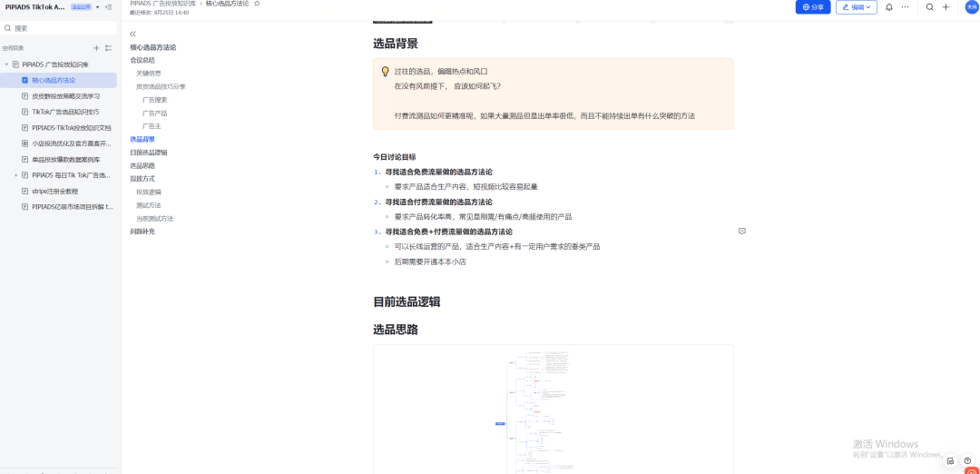The height and width of the screenshot is (474, 980).
Task: Open the page PIPIADS-TikTok投放知识文档
Action: [x=72, y=127]
